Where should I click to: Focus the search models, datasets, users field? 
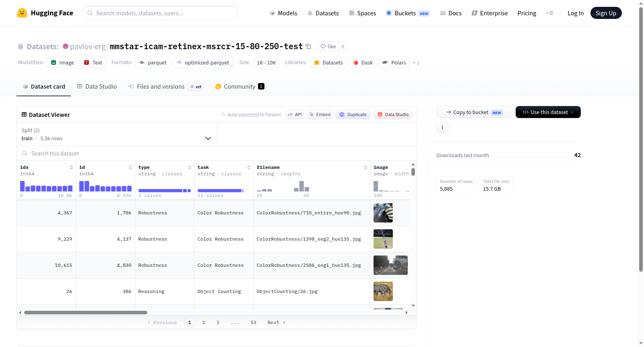[160, 13]
